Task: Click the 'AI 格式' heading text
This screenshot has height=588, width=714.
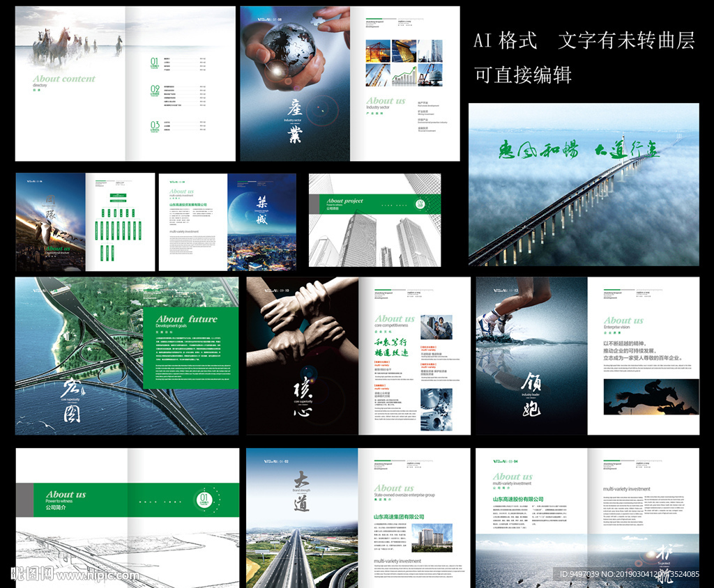Action: [x=506, y=41]
